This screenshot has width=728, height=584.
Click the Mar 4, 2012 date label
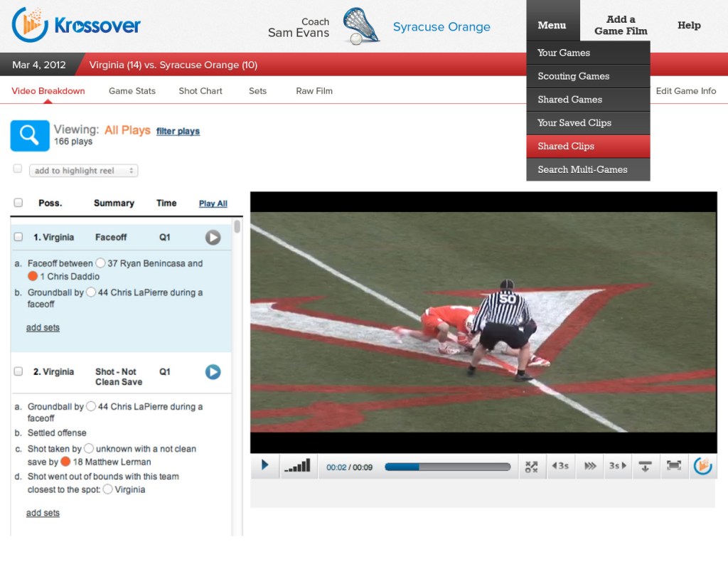point(39,65)
